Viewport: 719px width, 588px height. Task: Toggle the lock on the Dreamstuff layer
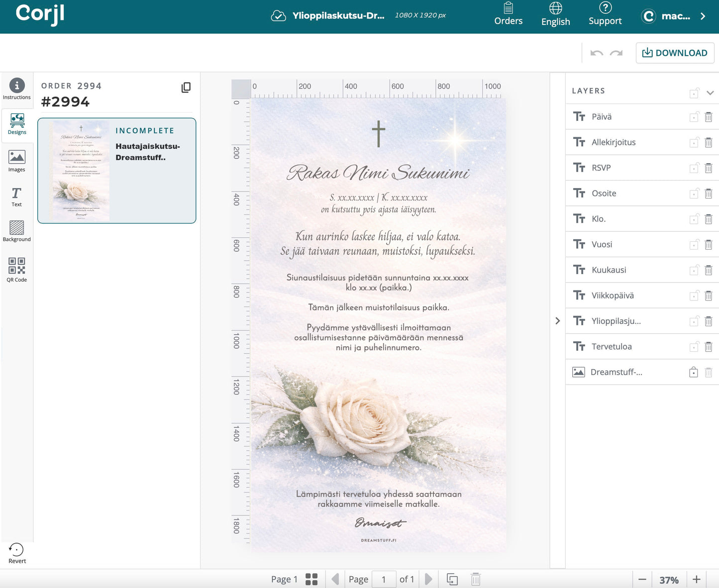click(x=693, y=372)
